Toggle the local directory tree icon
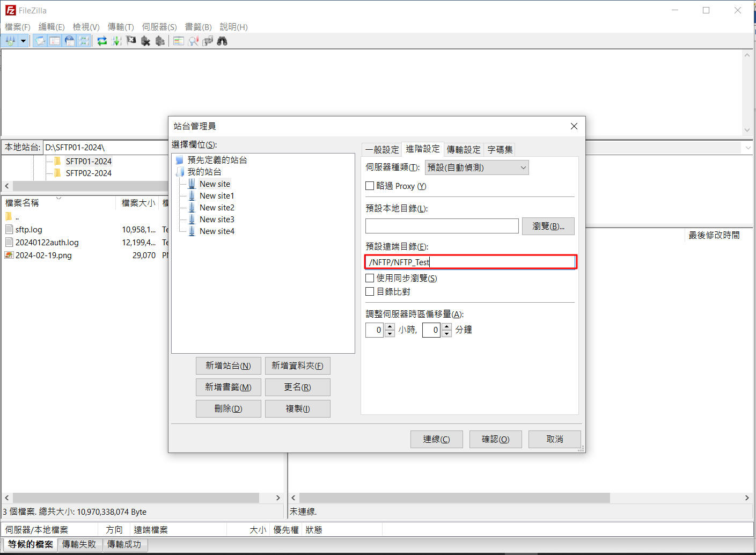This screenshot has height=555, width=756. click(x=55, y=41)
